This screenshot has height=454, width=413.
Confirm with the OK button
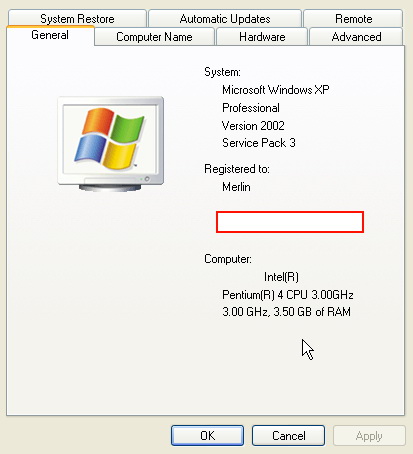[x=207, y=435]
